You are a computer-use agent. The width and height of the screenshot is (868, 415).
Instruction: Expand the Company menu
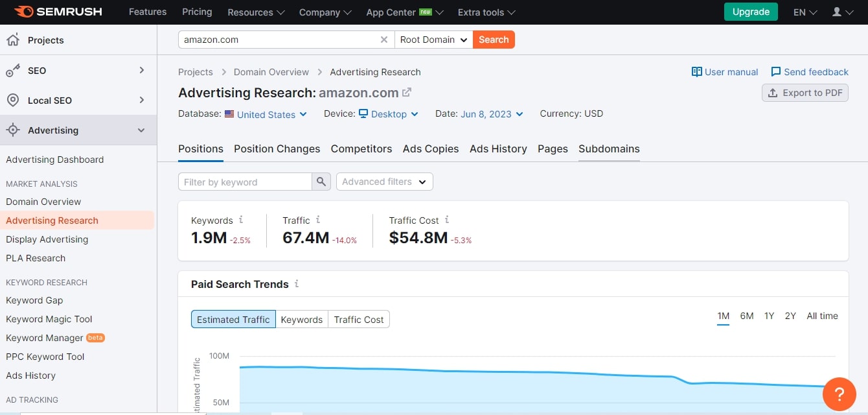click(x=325, y=12)
